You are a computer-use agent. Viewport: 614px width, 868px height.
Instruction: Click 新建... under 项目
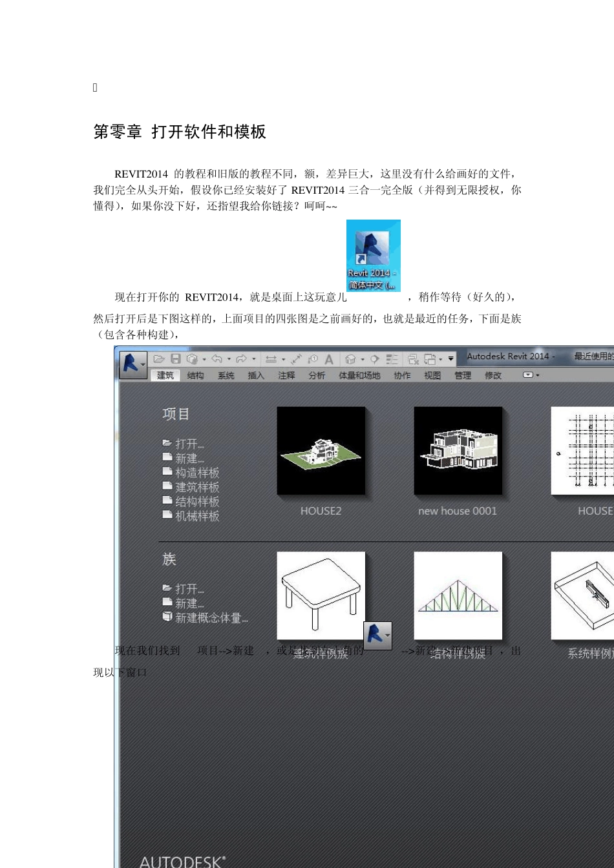(189, 459)
